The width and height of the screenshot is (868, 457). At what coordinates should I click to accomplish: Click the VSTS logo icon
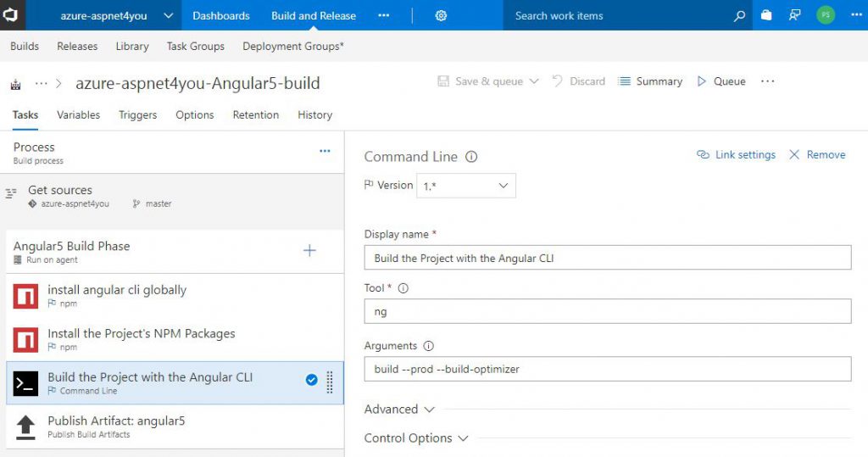(x=10, y=15)
